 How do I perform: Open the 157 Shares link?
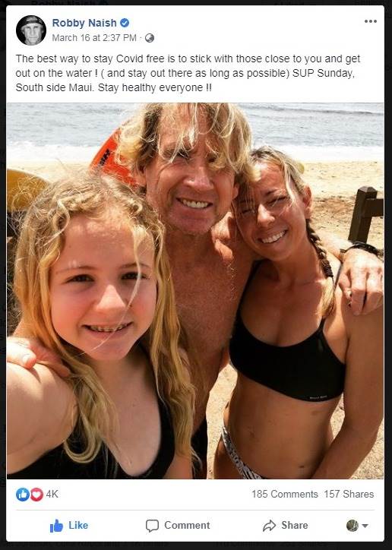pyautogui.click(x=349, y=495)
